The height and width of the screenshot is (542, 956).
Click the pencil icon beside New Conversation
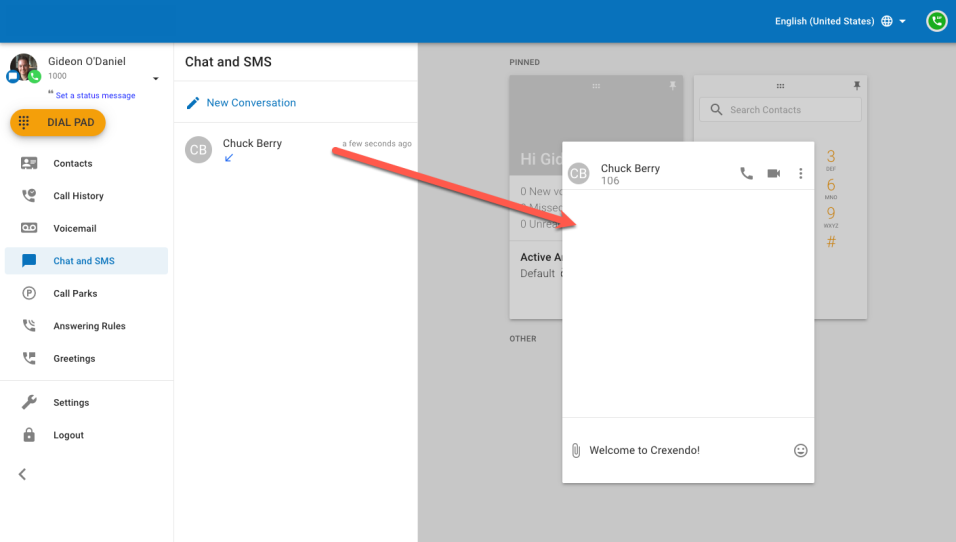tap(193, 103)
